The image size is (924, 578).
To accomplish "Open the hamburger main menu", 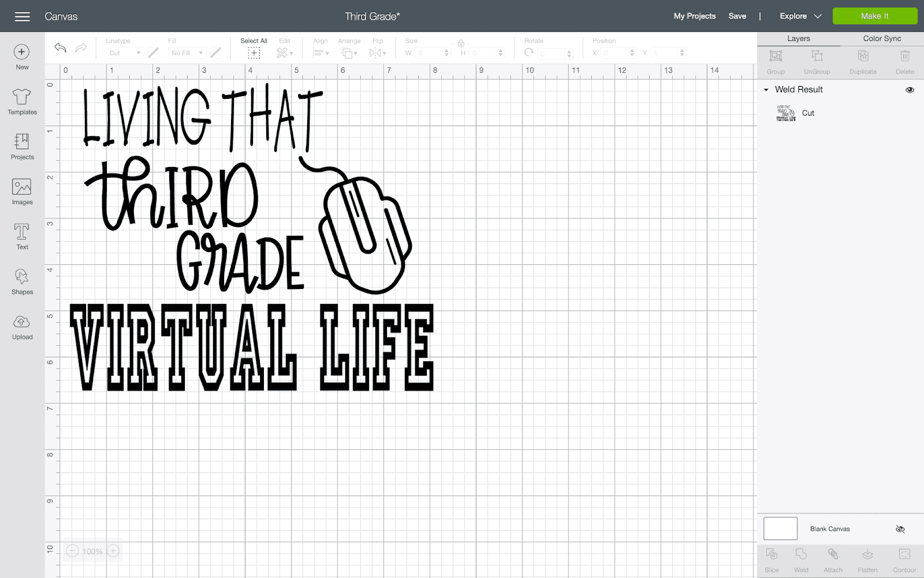I will (x=22, y=16).
